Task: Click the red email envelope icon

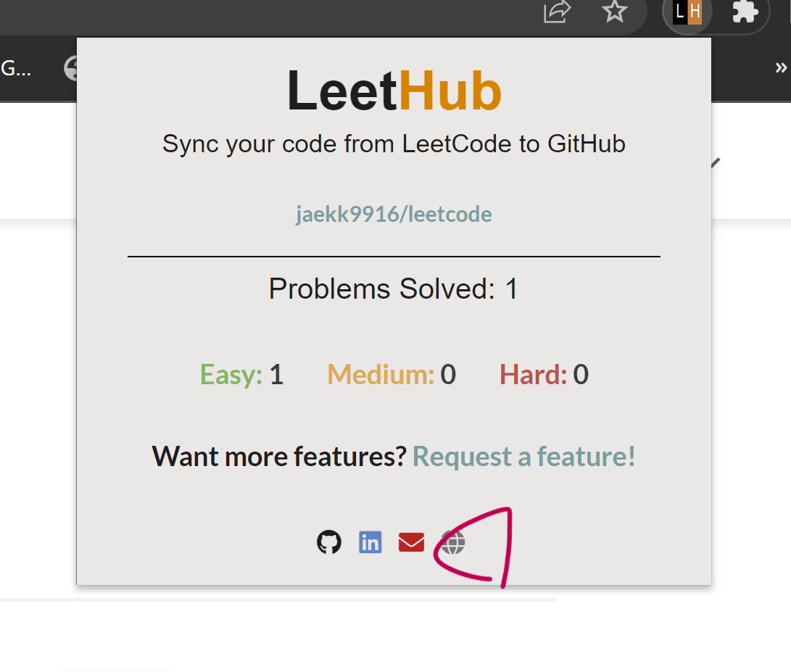Action: [411, 542]
